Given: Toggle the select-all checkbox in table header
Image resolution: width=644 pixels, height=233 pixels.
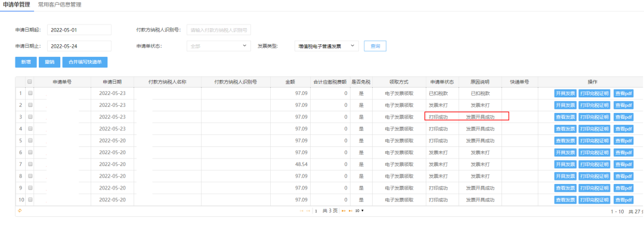Looking at the screenshot, I should 30,82.
